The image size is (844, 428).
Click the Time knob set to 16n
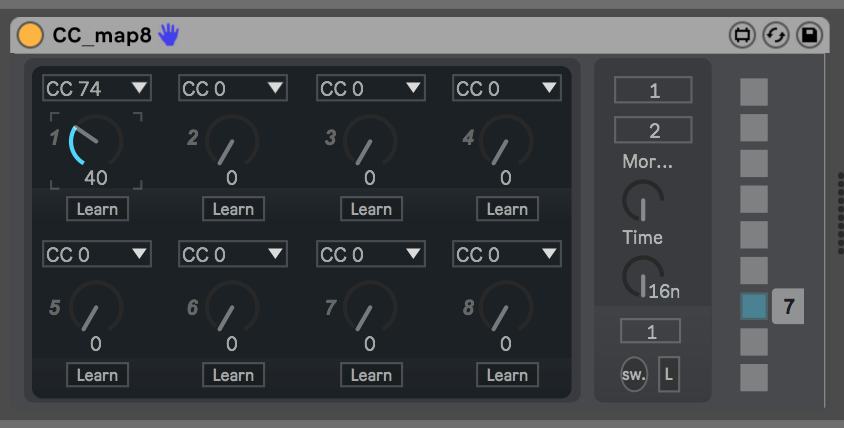(x=643, y=276)
